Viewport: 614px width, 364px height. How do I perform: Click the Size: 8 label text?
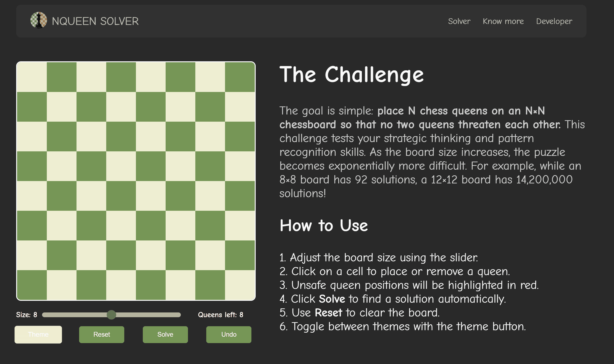[26, 315]
